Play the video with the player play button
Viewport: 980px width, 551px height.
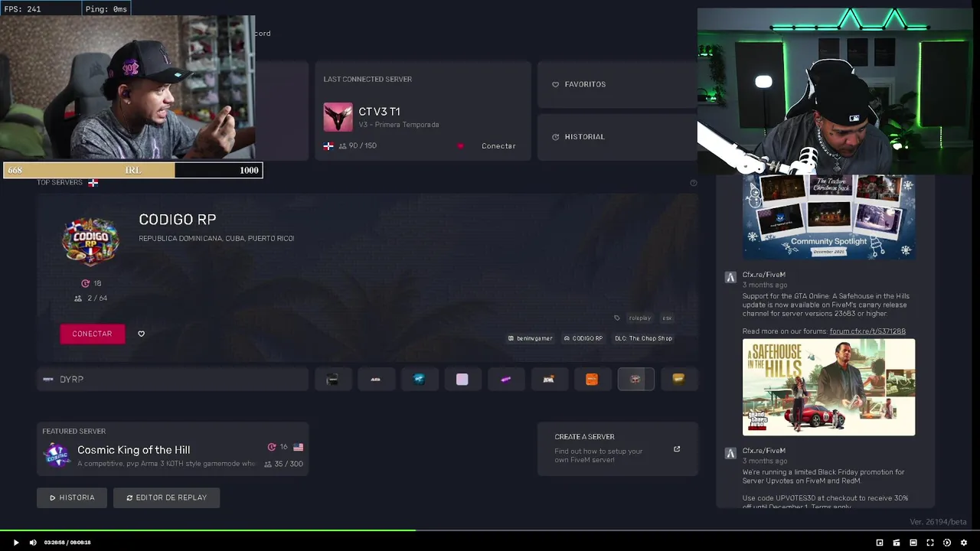tap(15, 543)
